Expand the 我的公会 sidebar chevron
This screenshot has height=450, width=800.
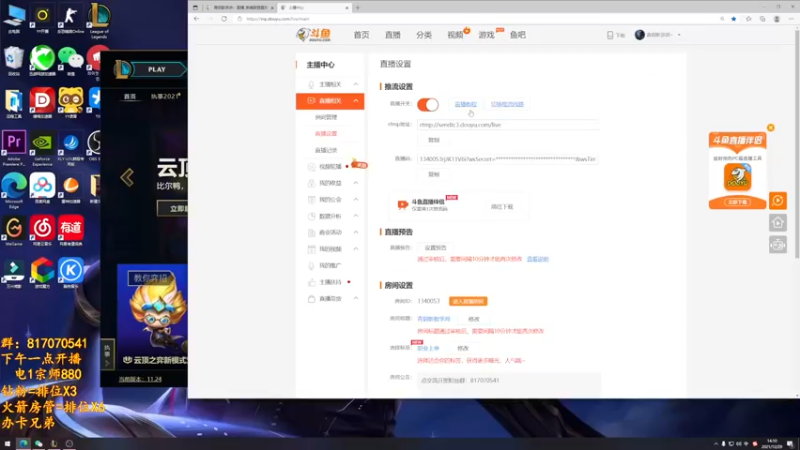point(356,199)
